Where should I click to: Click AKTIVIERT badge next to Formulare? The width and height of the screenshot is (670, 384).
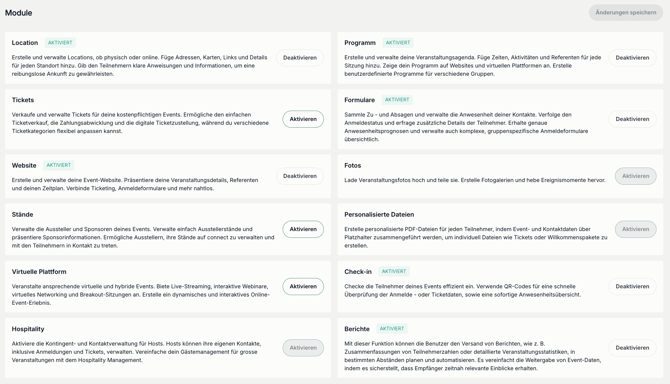pyautogui.click(x=397, y=100)
